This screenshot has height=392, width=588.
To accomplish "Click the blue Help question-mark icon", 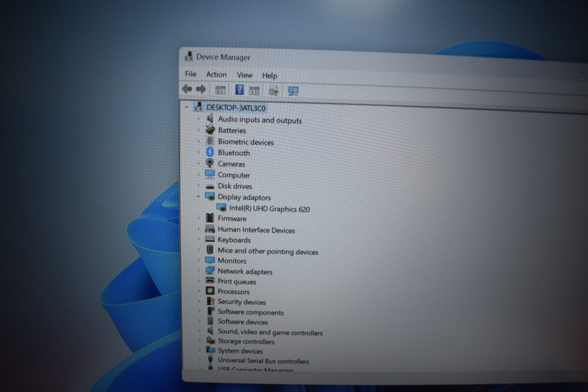I will [239, 90].
